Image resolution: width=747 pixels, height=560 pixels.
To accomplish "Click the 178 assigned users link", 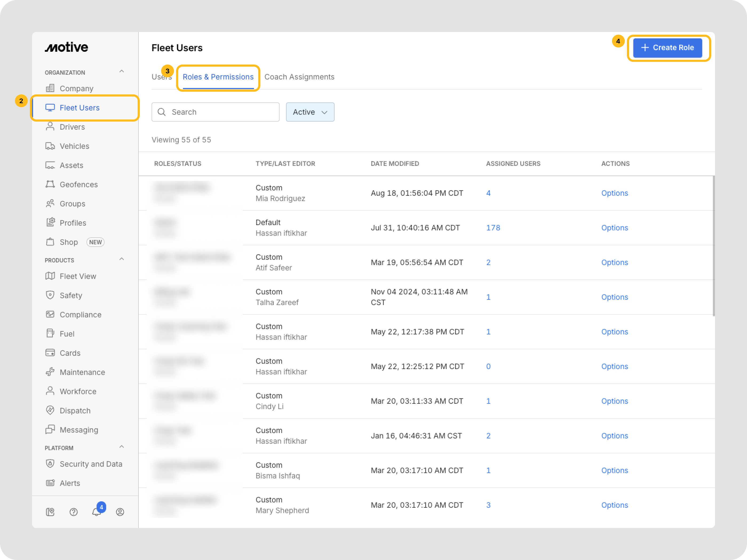I will (x=493, y=227).
